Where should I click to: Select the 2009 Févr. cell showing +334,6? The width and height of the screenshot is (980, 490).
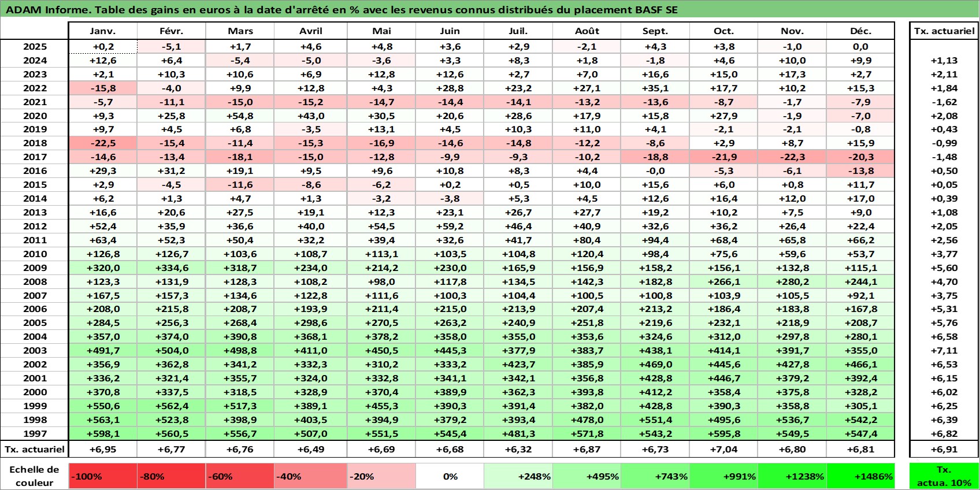[172, 268]
